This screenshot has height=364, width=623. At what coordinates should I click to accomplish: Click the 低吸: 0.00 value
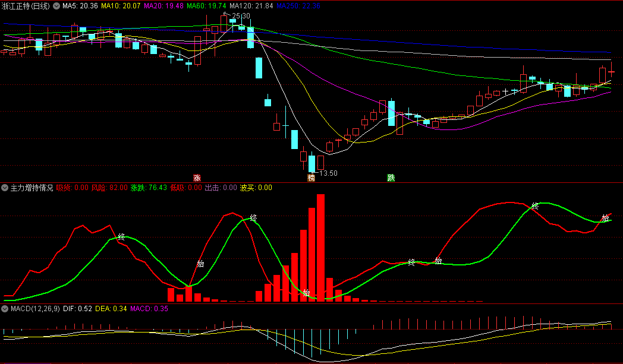pyautogui.click(x=186, y=188)
